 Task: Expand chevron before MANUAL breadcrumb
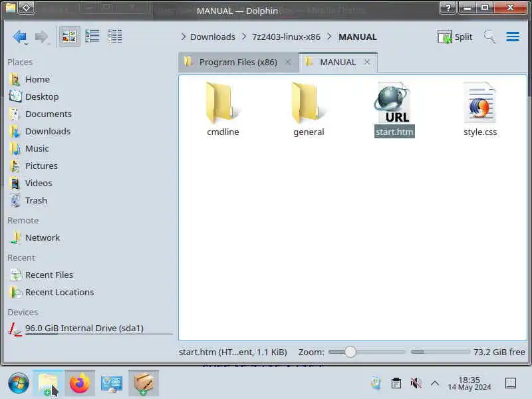tap(329, 37)
